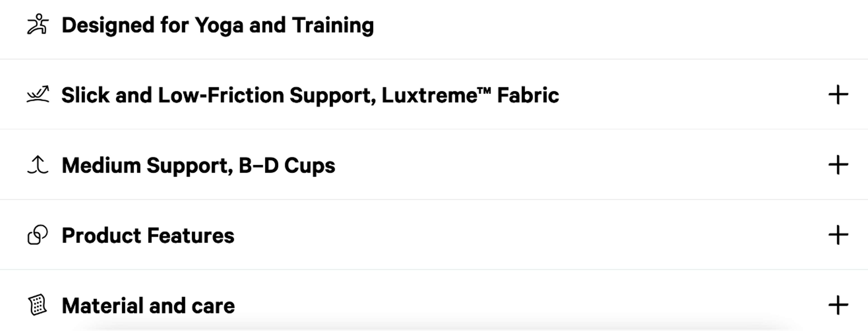Screen dimensions: 868x331
Task: Click the plus icon on Material and care row
Action: click(839, 305)
